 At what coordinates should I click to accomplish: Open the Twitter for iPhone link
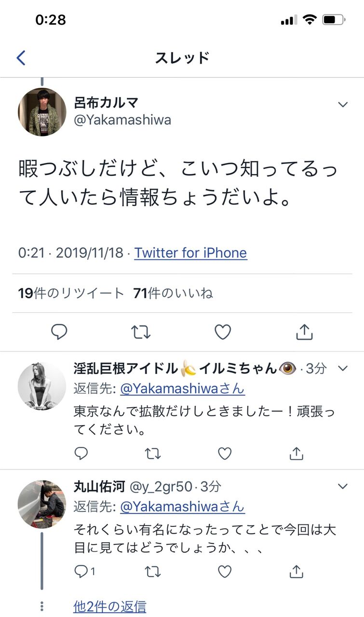coord(190,253)
